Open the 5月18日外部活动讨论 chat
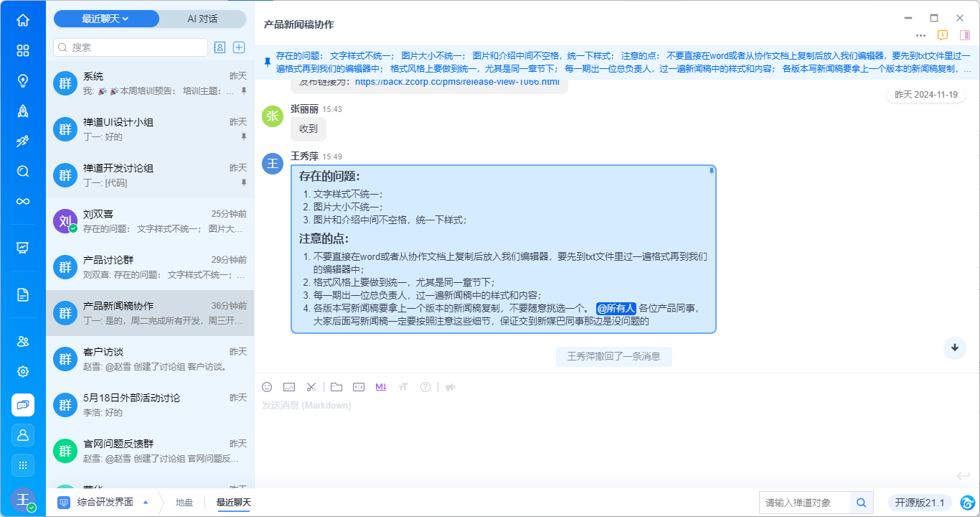 150,405
